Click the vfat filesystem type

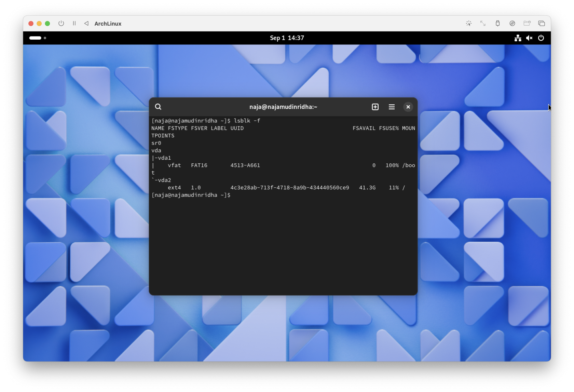174,165
